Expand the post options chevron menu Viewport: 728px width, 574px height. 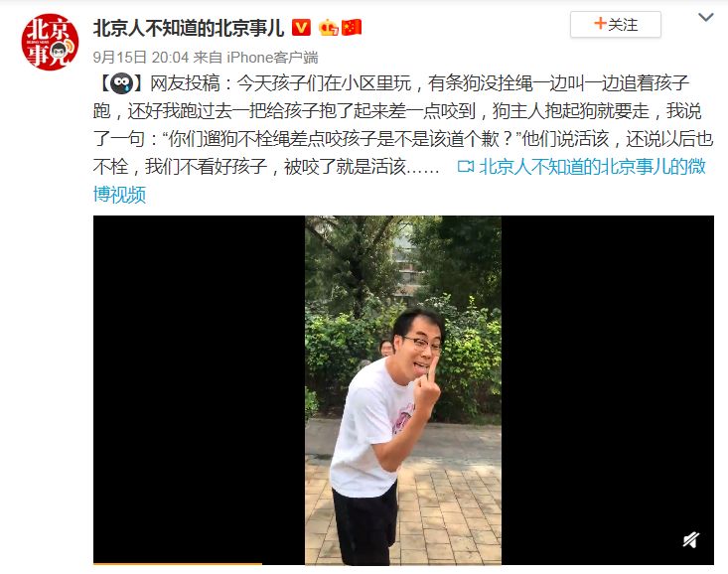[706, 18]
